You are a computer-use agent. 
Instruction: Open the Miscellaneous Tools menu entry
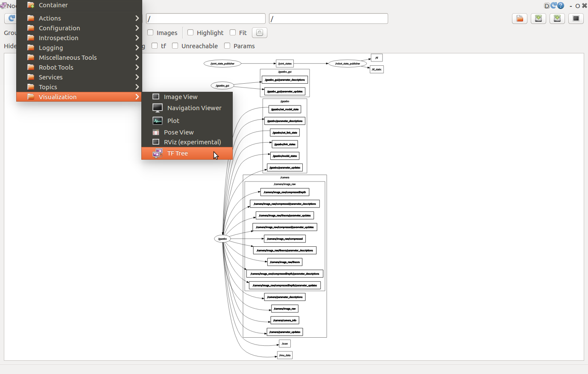click(79, 57)
